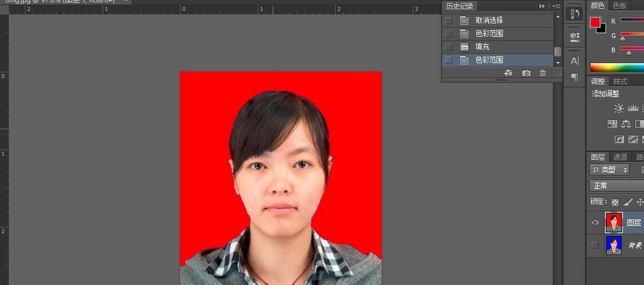Viewport: 644px width, 285px height.
Task: Hide the red 图层 layer via eye
Action: coord(595,223)
